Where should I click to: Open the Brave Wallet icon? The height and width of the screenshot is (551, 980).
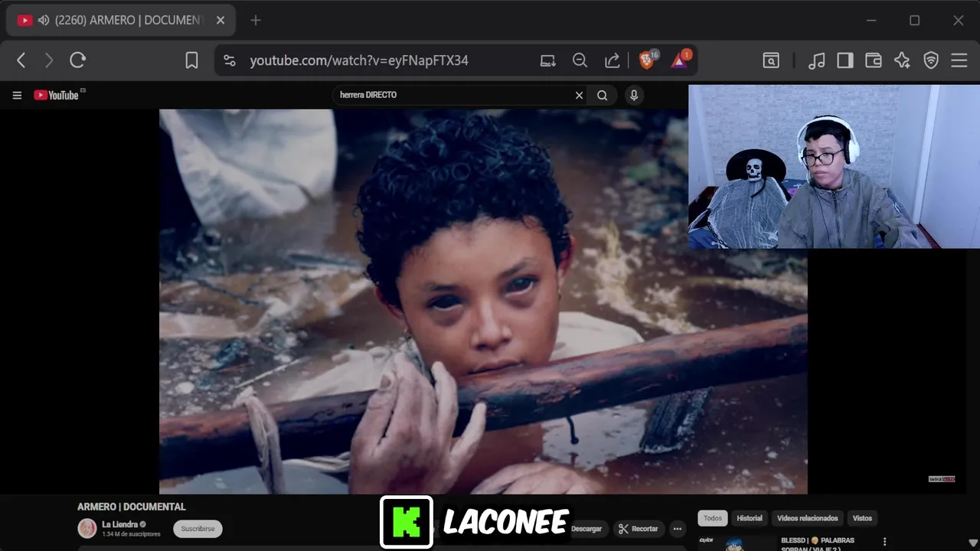(x=874, y=60)
